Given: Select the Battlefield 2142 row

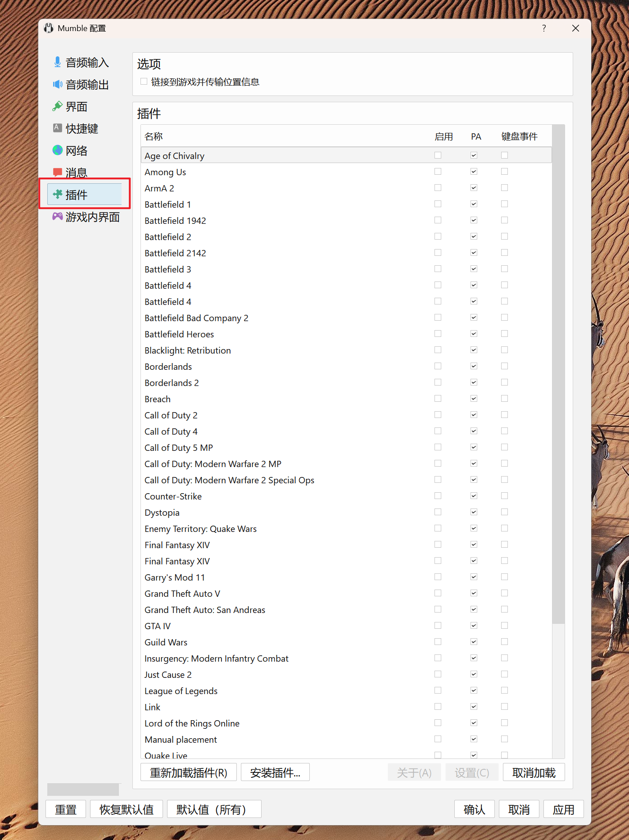Looking at the screenshot, I should (346, 253).
